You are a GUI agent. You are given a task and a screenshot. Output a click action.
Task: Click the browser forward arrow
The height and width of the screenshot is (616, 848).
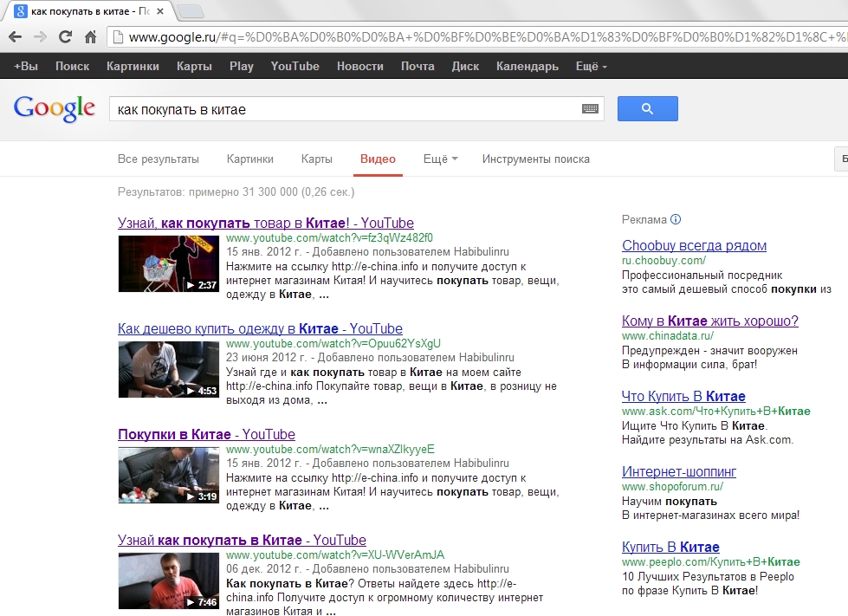[x=40, y=36]
